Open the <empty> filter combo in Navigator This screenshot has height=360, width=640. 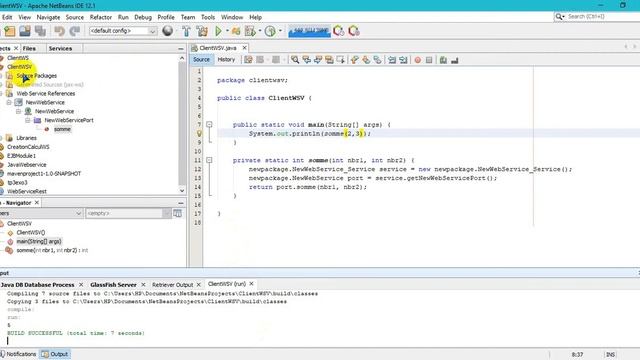point(128,213)
